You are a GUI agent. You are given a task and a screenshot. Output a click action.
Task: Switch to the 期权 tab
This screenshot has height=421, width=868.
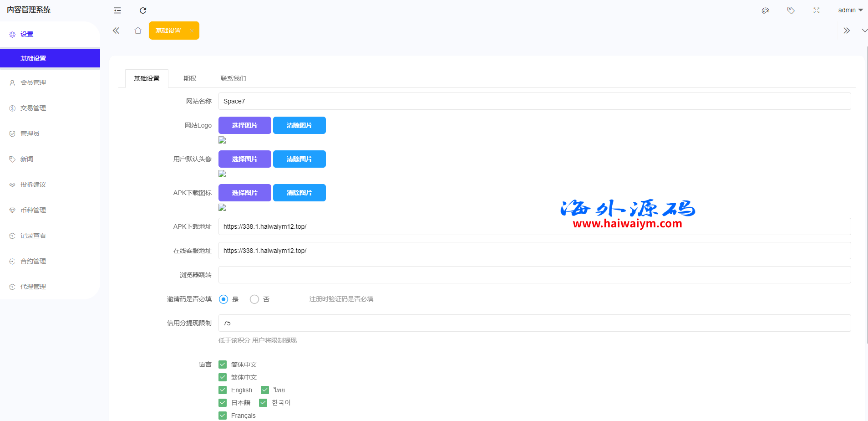point(190,78)
